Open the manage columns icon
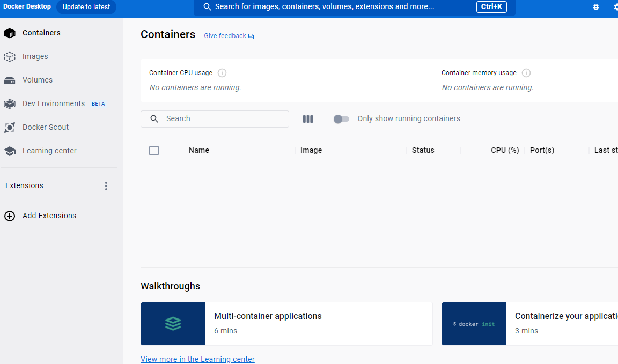 point(308,119)
